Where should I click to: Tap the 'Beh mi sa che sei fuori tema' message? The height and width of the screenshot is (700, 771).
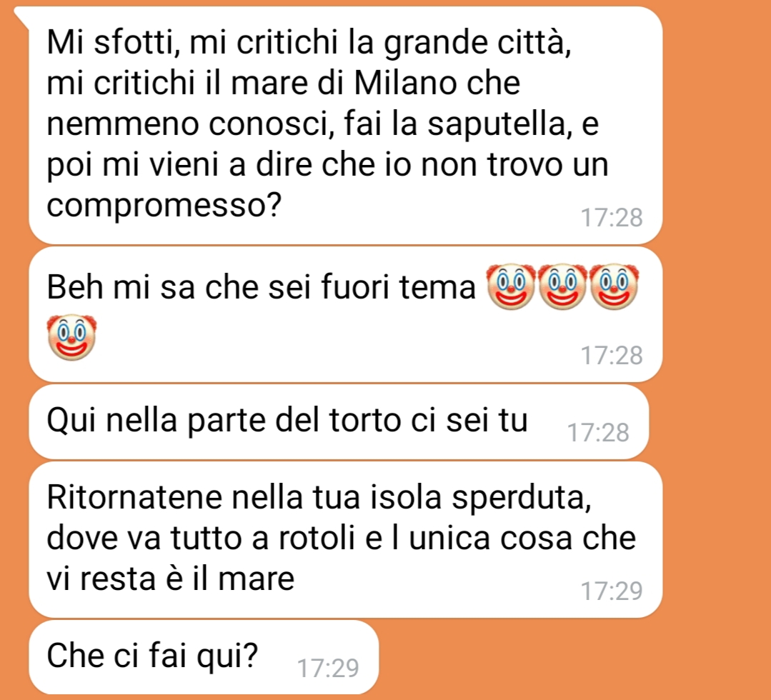[346, 314]
